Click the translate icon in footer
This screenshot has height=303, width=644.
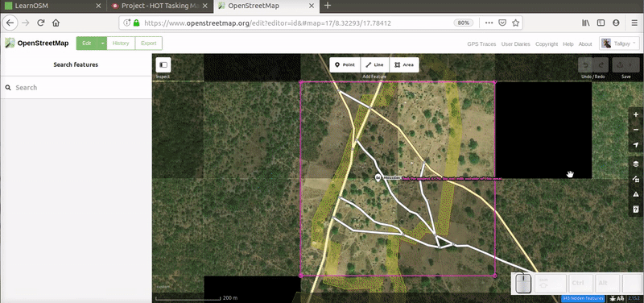[x=621, y=298]
